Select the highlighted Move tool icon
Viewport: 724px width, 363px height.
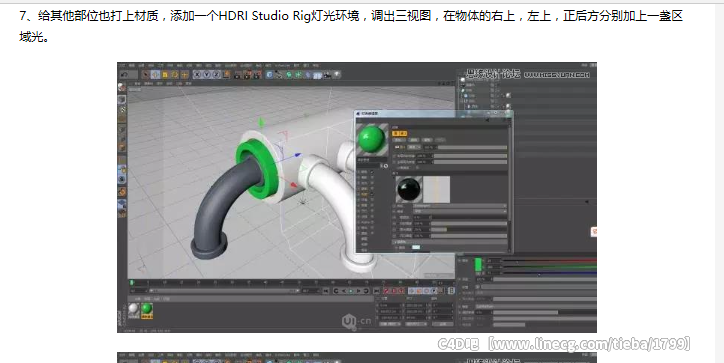coord(155,74)
